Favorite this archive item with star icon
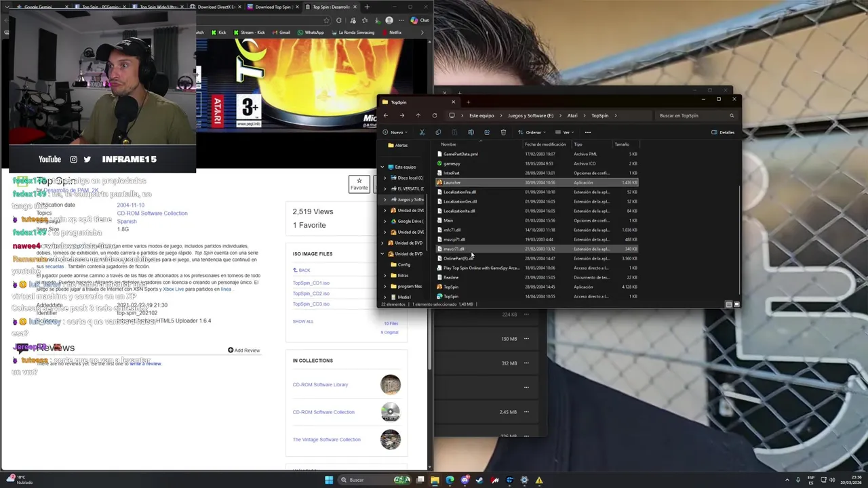Viewport: 868px width, 488px height. click(x=359, y=184)
